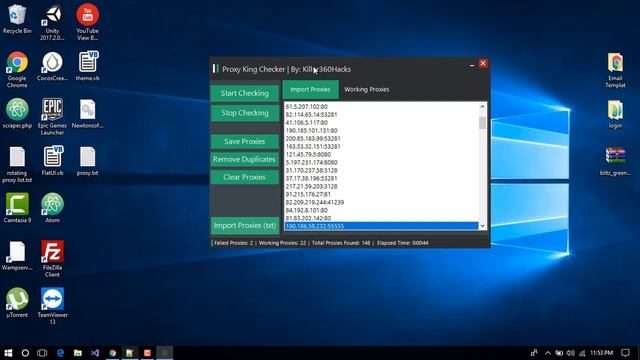Image resolution: width=640 pixels, height=360 pixels.
Task: Select proxy 200.85.183.99:53281 in list
Action: point(381,138)
